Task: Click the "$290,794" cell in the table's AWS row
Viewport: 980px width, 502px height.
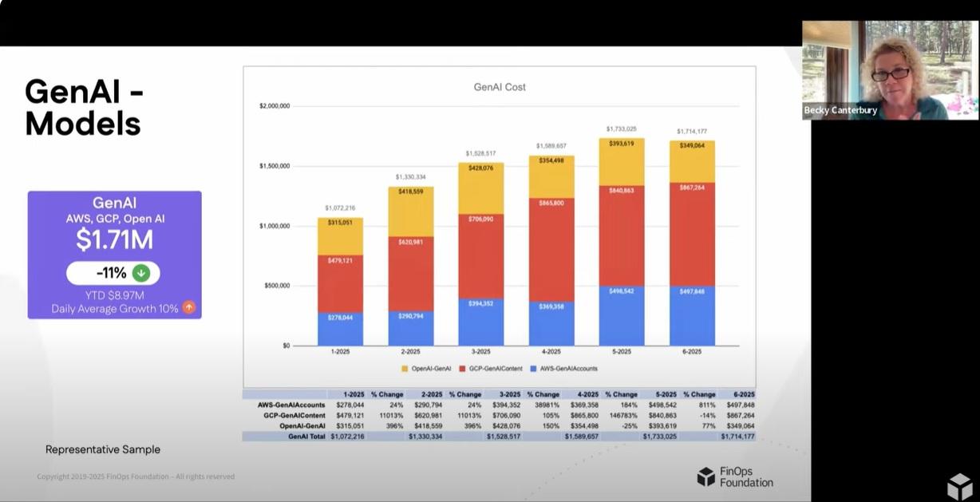Action: click(428, 405)
